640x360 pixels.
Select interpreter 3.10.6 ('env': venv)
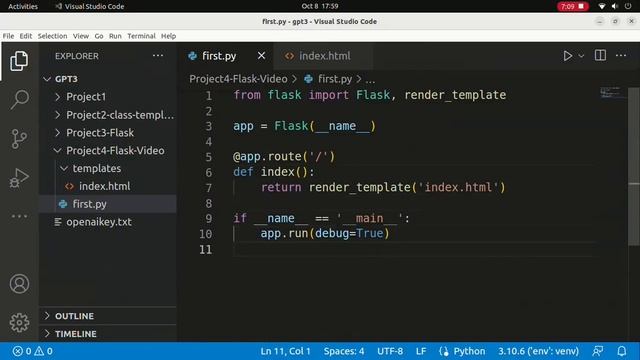coord(538,351)
